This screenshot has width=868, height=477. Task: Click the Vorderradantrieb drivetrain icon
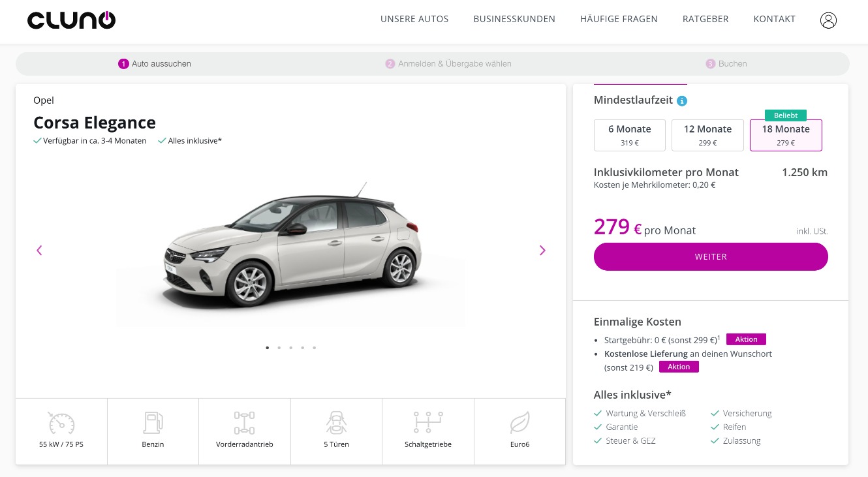pyautogui.click(x=244, y=423)
